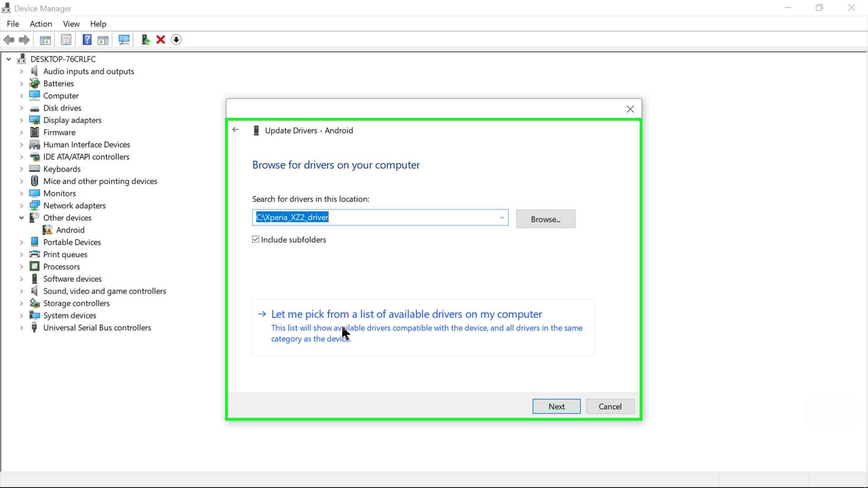Click the toolbar Back arrow icon

pyautogui.click(x=9, y=40)
